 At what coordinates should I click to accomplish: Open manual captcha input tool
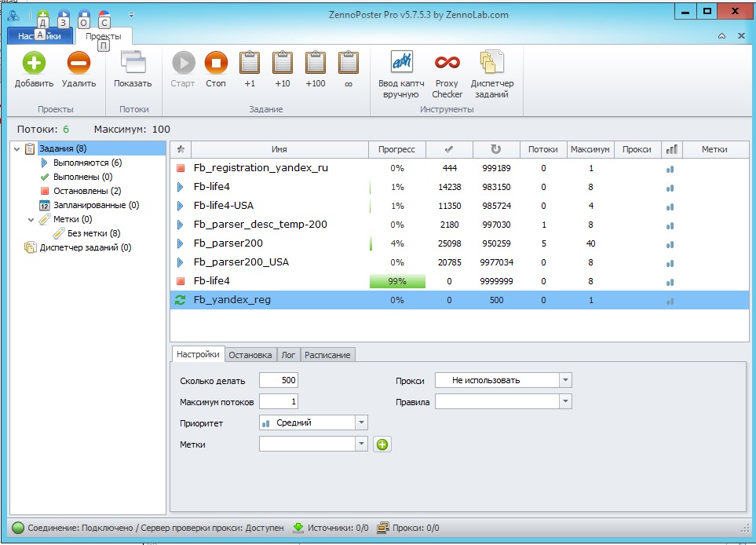(x=401, y=64)
